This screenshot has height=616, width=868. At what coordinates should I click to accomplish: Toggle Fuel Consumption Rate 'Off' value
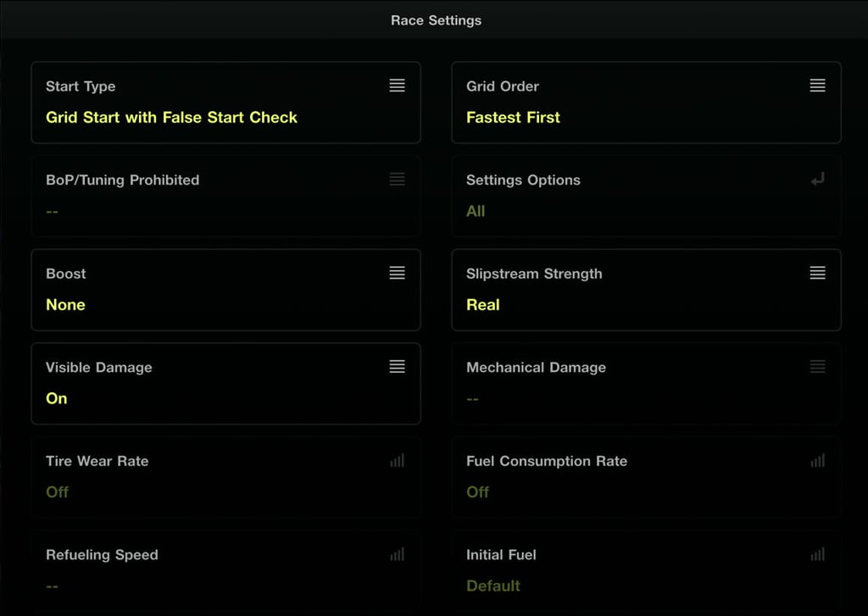coord(478,492)
